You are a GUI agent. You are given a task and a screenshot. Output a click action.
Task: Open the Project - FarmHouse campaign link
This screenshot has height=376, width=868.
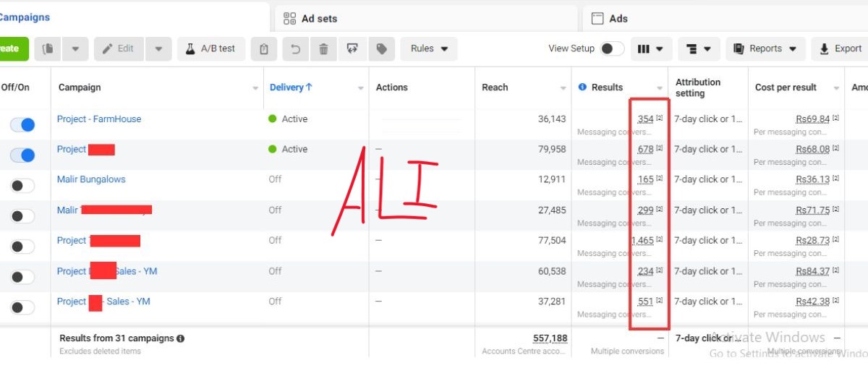tap(99, 119)
